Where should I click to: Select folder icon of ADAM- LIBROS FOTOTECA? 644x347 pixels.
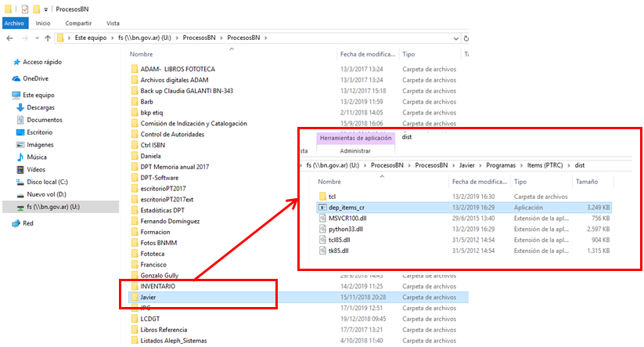click(135, 69)
